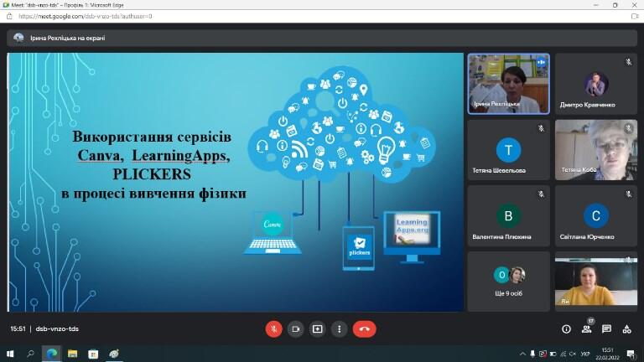The image size is (644, 362).
Task: Open more options three-dot menu
Action: point(339,328)
